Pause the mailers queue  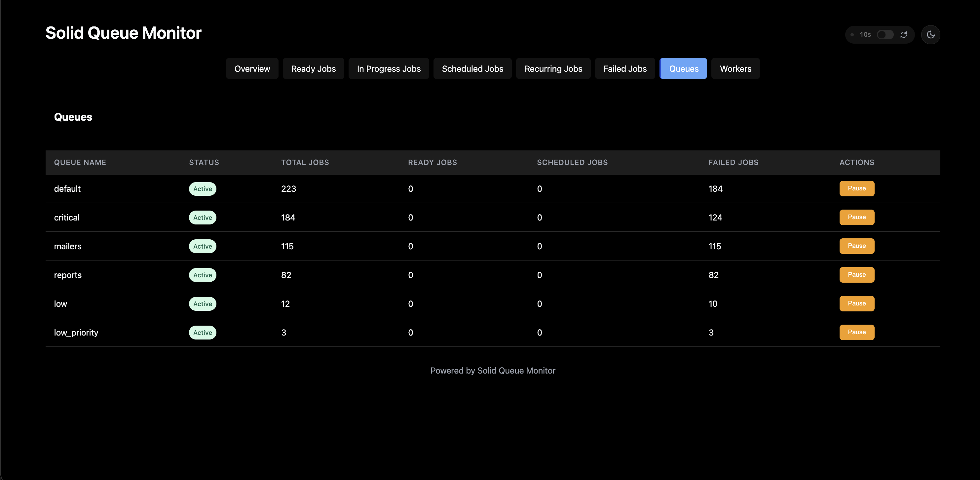tap(856, 246)
